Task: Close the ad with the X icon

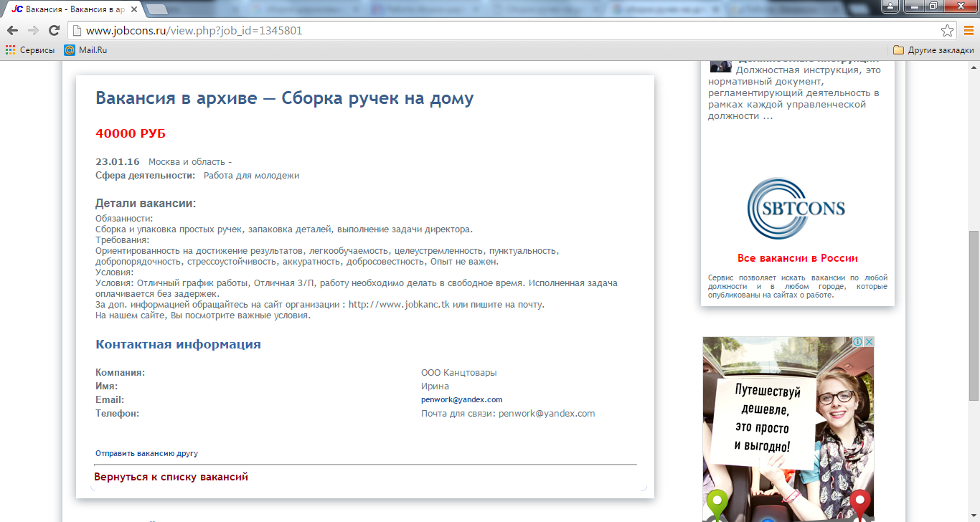Action: pos(869,342)
